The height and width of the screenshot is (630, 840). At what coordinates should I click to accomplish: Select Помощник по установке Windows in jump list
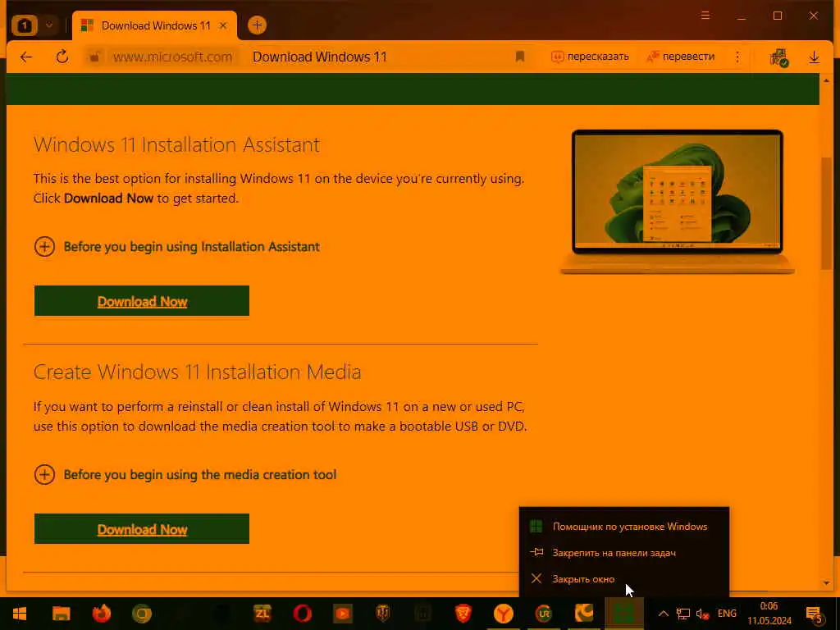pyautogui.click(x=624, y=527)
